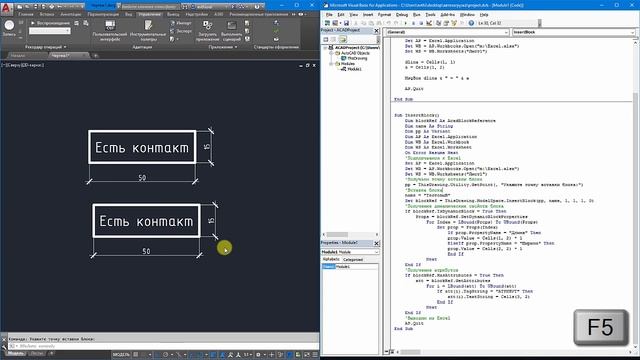Click Export (Экспорт) customization button
Viewport: 640px width, 360px height.
pyautogui.click(x=181, y=31)
